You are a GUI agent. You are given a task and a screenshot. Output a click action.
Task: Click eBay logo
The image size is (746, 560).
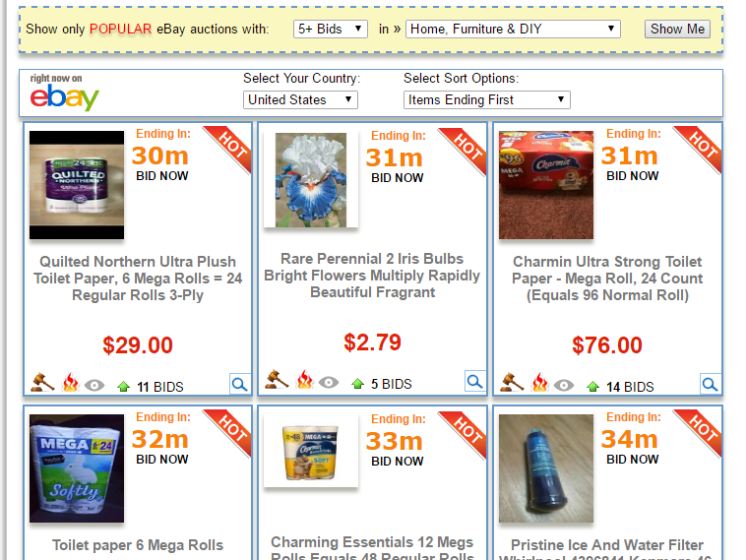coord(64,93)
